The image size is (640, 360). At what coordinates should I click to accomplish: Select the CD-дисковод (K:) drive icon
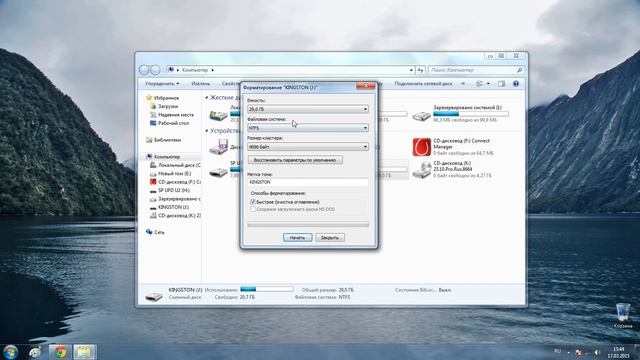click(422, 170)
